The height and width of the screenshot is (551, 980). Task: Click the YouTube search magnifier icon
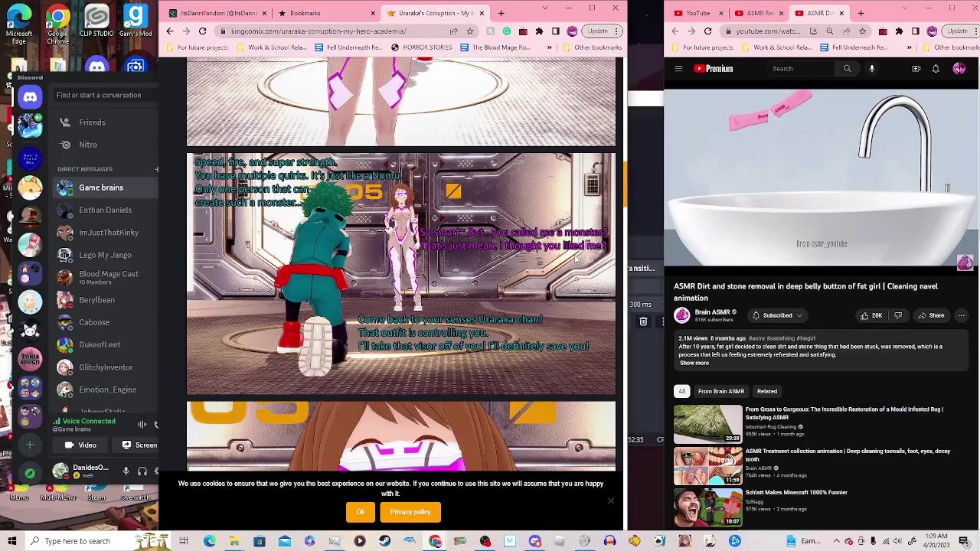[847, 69]
